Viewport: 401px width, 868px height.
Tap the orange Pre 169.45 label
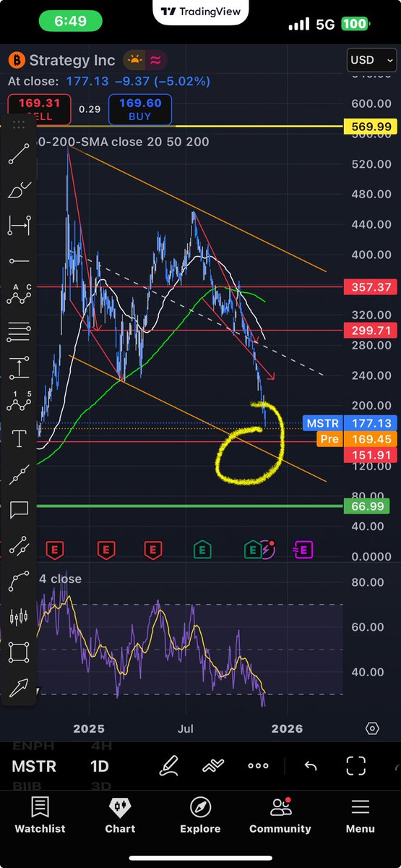click(355, 438)
